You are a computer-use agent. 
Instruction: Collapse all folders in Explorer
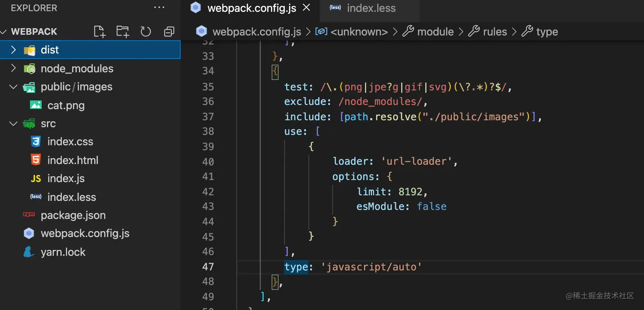coord(169,32)
